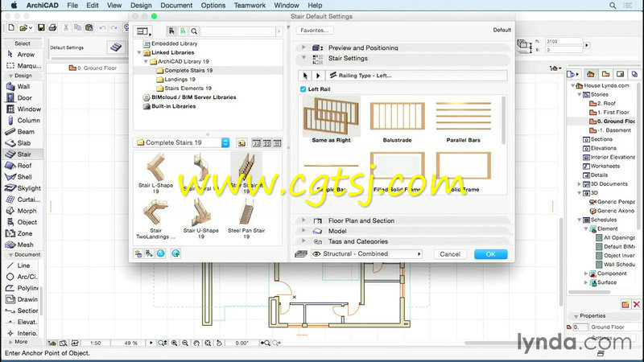
Task: Click the search magnifier in the library browser
Action: tap(194, 31)
